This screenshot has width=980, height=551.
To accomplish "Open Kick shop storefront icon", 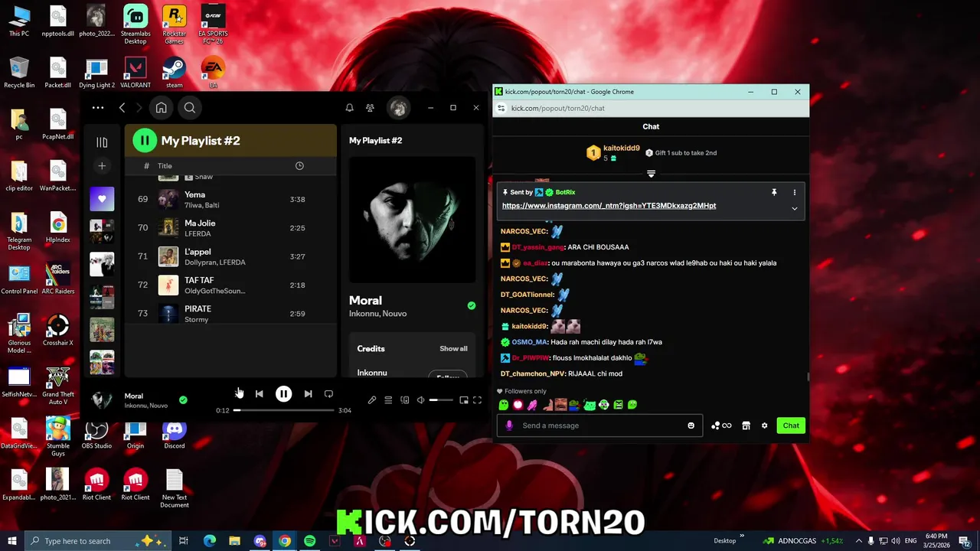I will 746,425.
